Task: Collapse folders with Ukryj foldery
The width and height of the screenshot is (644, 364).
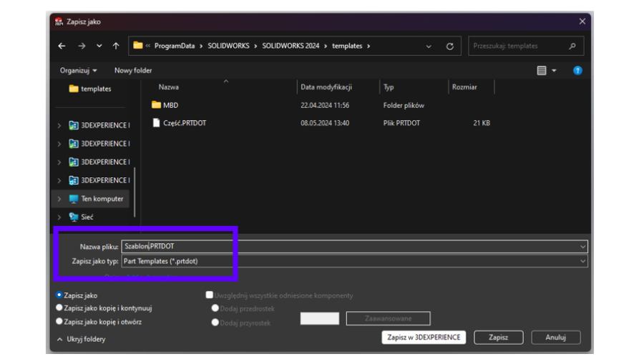Action: (82, 340)
